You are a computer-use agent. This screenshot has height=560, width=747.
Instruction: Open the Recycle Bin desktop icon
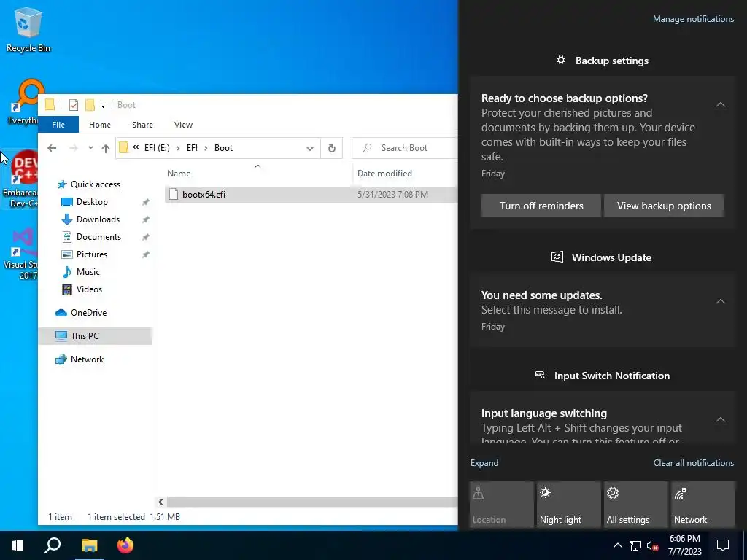coord(28,29)
